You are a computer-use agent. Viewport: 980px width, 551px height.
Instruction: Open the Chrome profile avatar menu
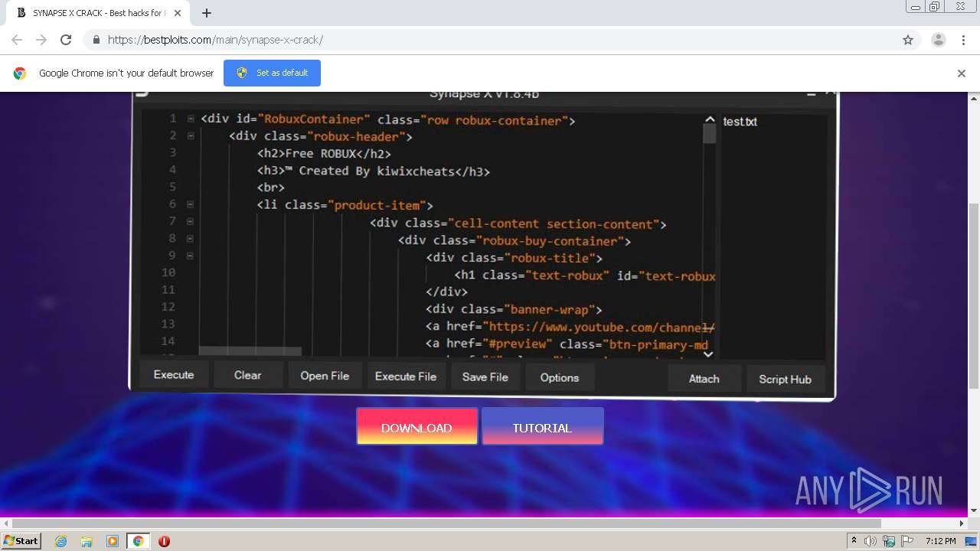(938, 40)
